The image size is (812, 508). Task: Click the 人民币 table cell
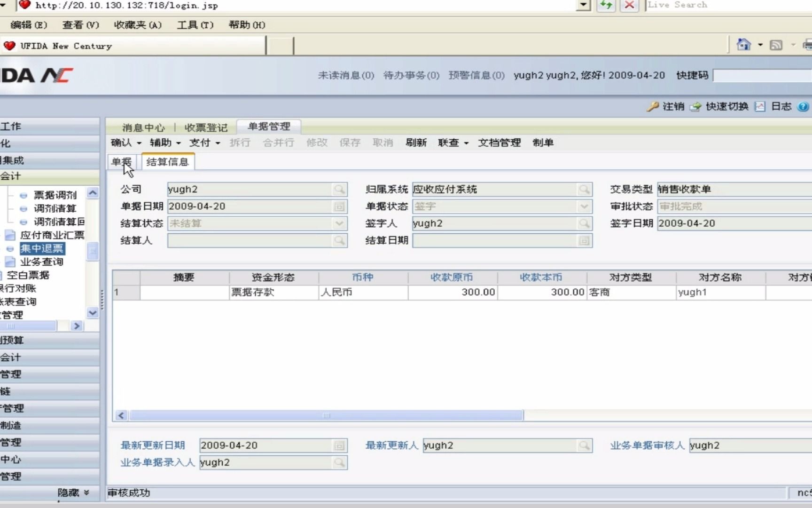click(x=363, y=292)
